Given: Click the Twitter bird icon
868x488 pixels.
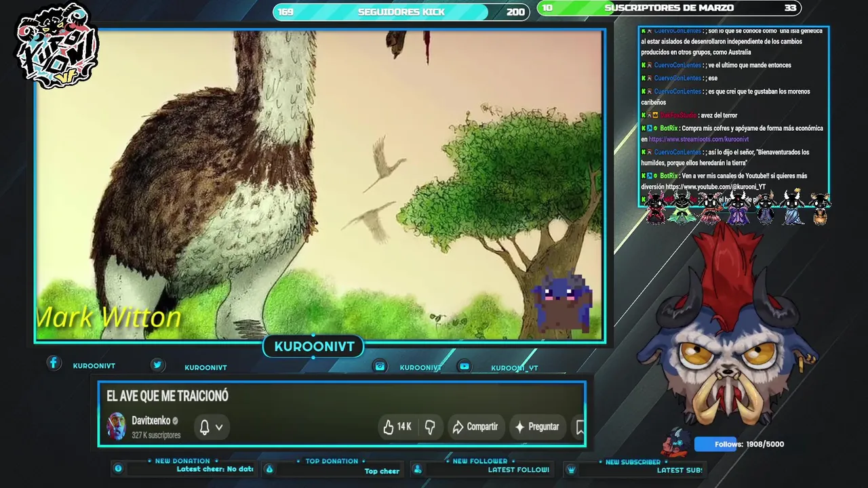Looking at the screenshot, I should [x=157, y=365].
